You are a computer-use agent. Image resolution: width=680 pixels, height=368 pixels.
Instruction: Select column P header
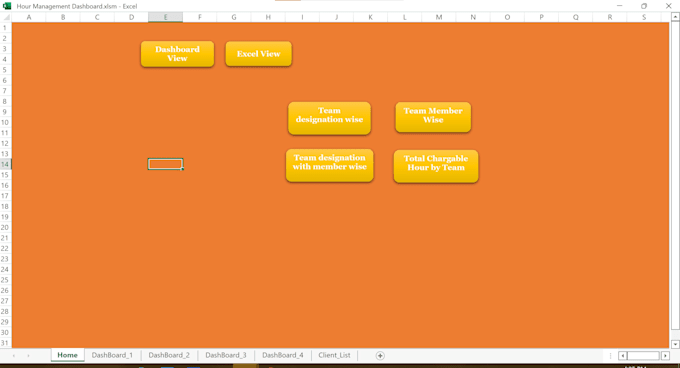tap(541, 17)
